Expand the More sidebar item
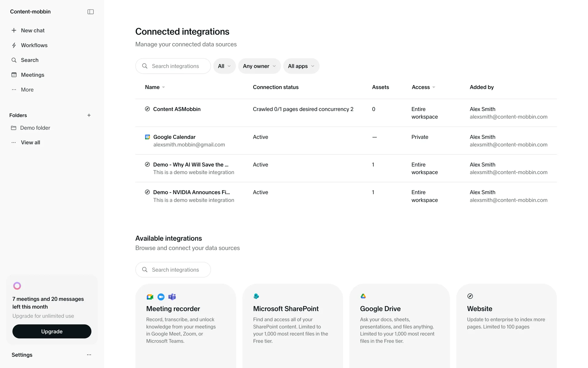Screen dimensions: 588x368 (27, 90)
